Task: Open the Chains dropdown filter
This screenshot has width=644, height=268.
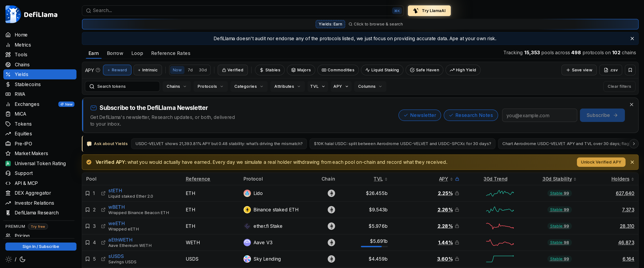Action: point(176,87)
